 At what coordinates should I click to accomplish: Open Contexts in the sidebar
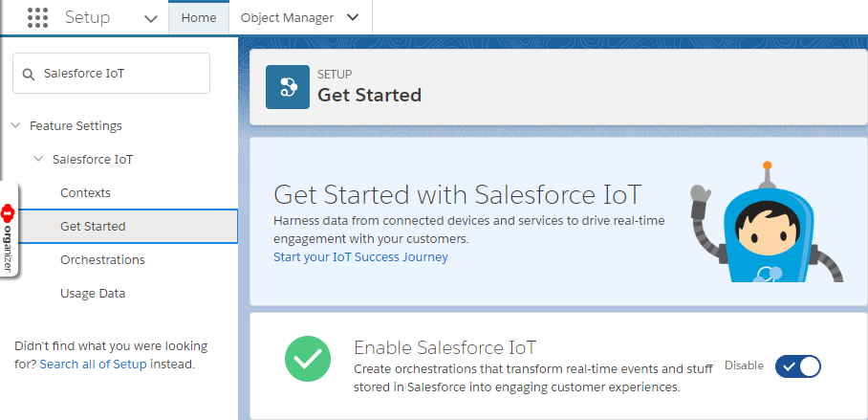click(x=85, y=193)
